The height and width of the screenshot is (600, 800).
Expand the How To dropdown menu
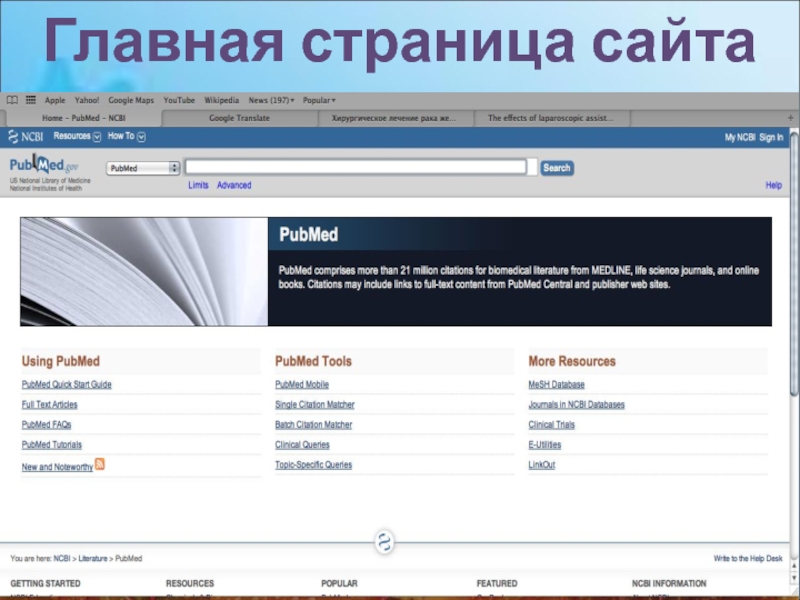point(127,136)
